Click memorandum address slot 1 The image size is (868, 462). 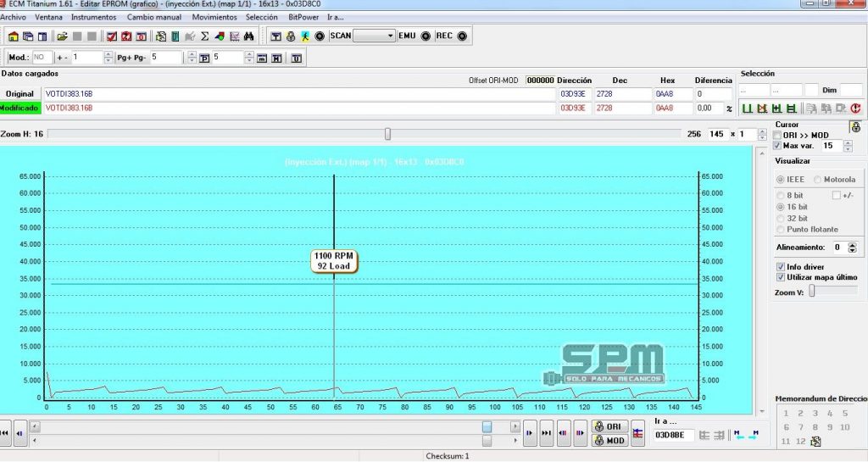[786, 414]
